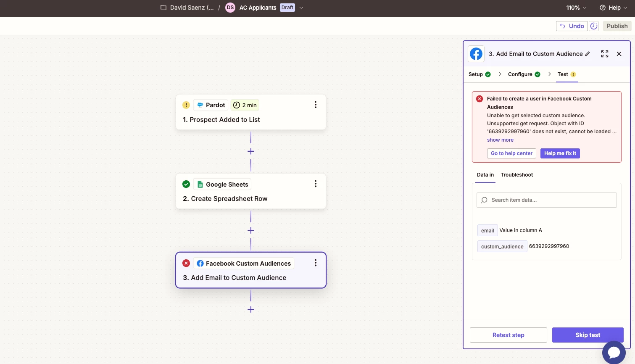Image resolution: width=635 pixels, height=364 pixels.
Task: Open version history clock icon
Action: tap(594, 26)
